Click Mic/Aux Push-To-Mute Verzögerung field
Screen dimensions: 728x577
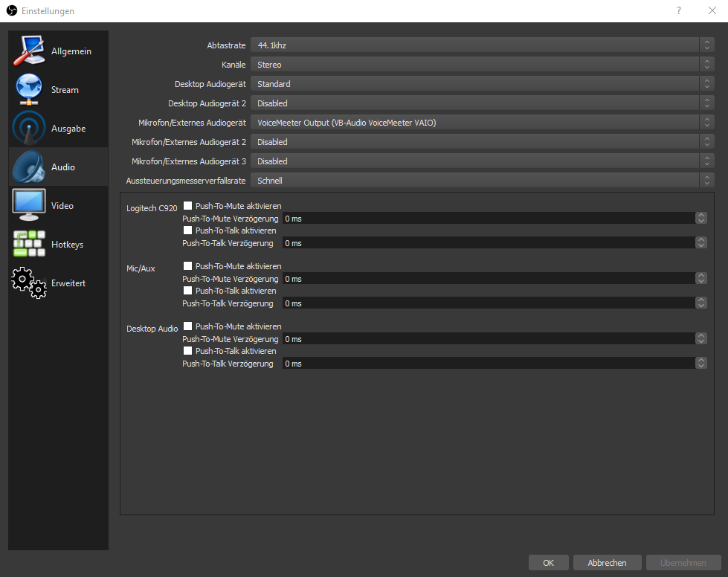click(489, 279)
